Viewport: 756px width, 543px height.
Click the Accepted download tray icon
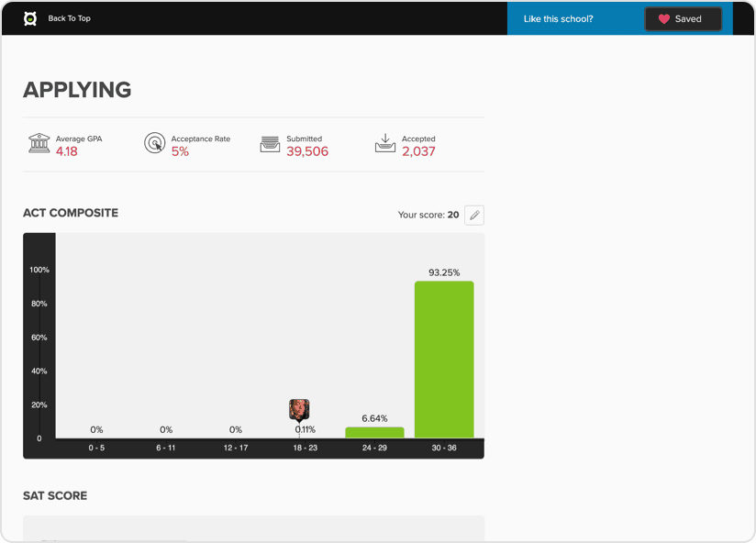click(x=385, y=144)
